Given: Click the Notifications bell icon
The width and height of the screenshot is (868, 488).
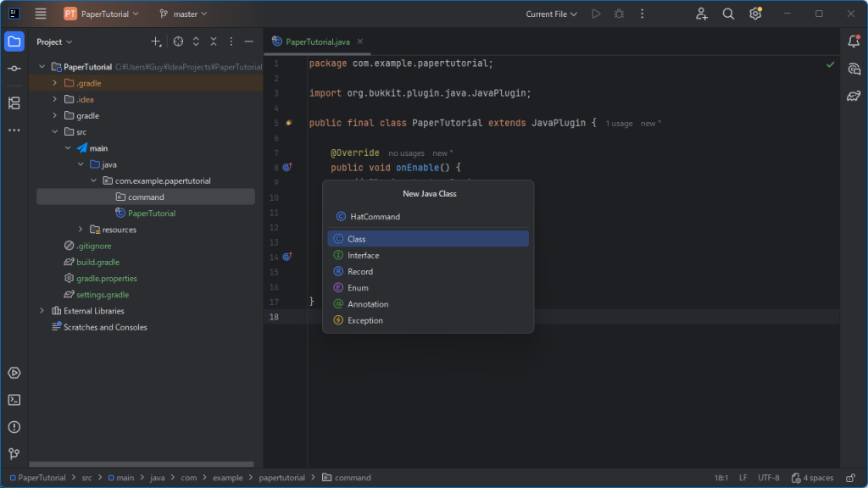Looking at the screenshot, I should click(x=854, y=41).
